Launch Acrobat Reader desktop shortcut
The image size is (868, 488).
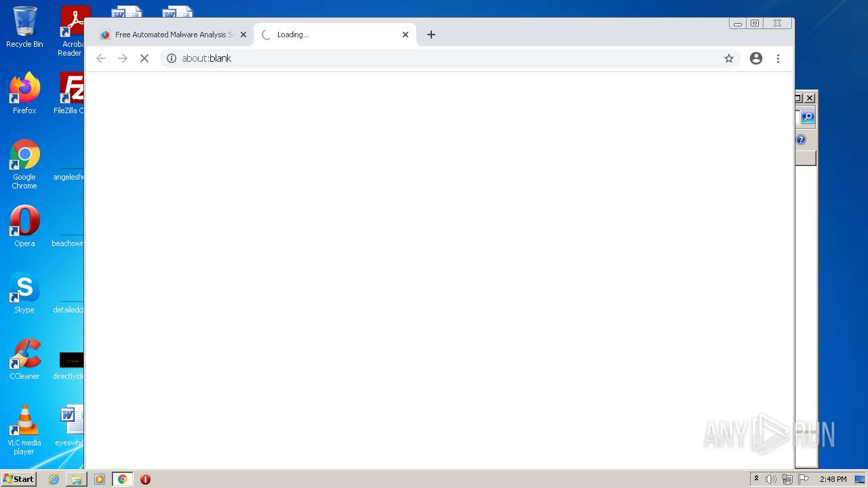click(x=71, y=32)
